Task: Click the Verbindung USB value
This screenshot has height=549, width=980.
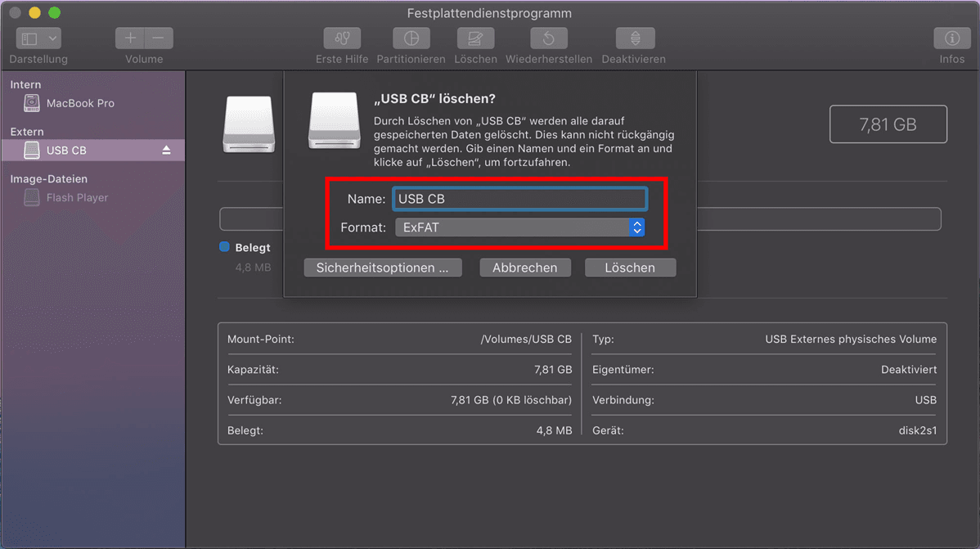Action: [x=926, y=400]
